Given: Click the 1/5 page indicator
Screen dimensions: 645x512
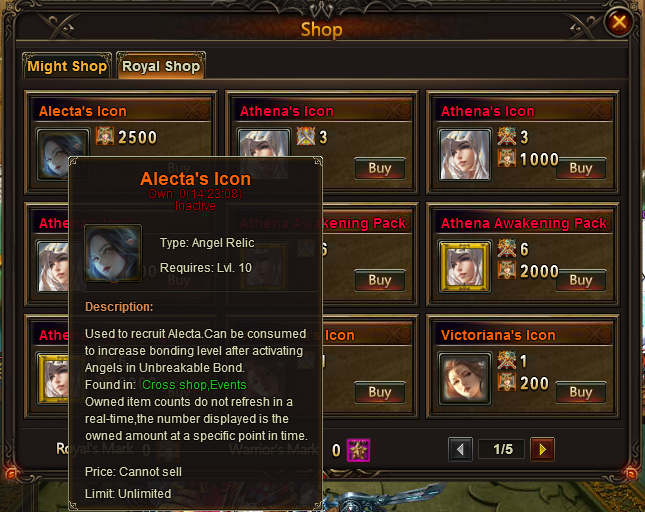Looking at the screenshot, I should 502,449.
